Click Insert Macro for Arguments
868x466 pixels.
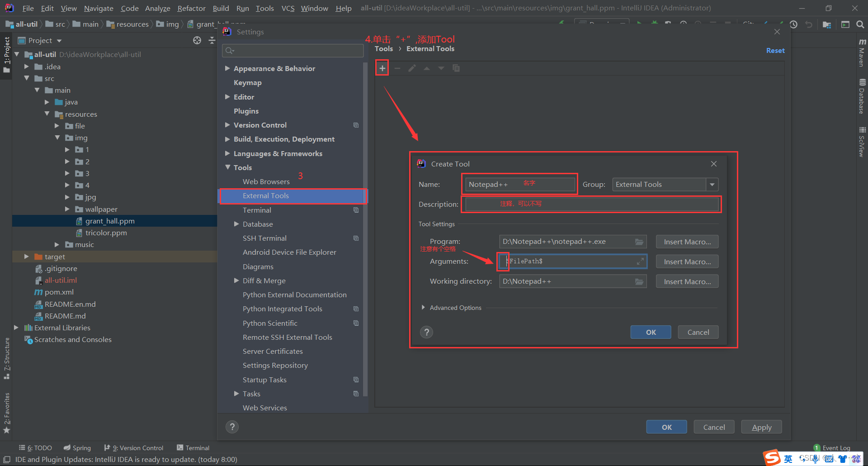(x=687, y=262)
